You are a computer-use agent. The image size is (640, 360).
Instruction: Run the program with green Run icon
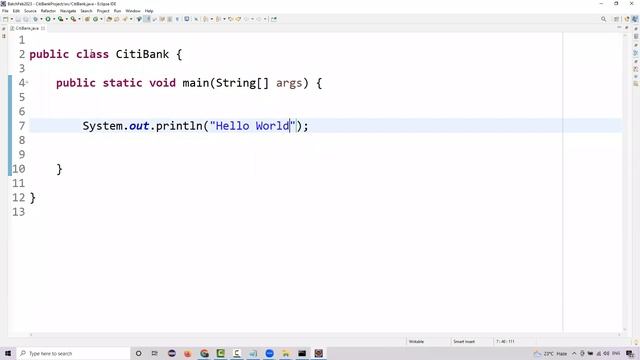[x=48, y=19]
